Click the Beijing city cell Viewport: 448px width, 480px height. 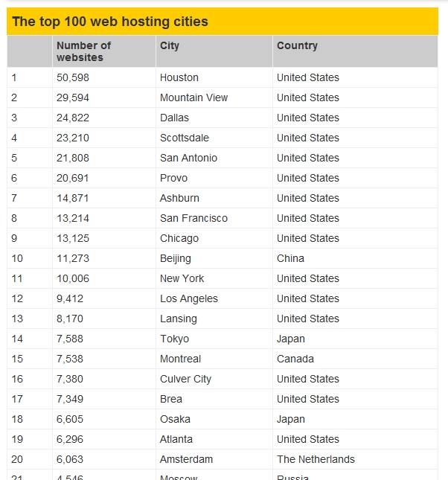176,258
